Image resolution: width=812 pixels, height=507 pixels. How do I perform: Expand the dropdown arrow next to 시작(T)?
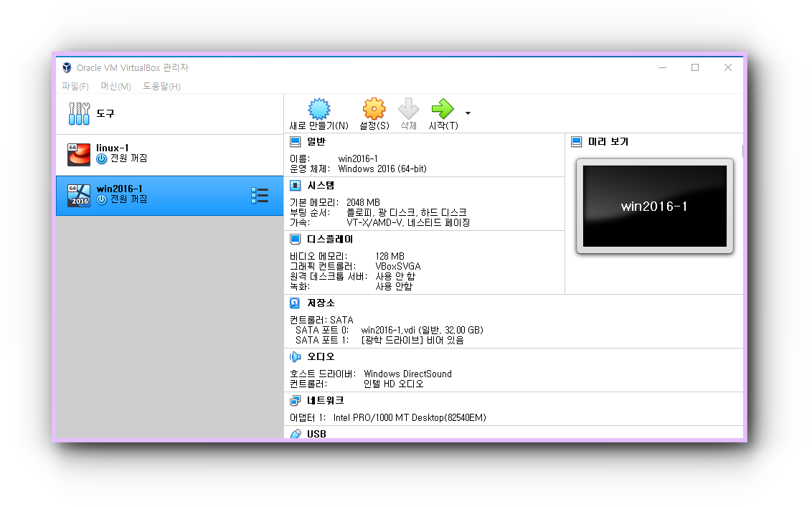(468, 113)
